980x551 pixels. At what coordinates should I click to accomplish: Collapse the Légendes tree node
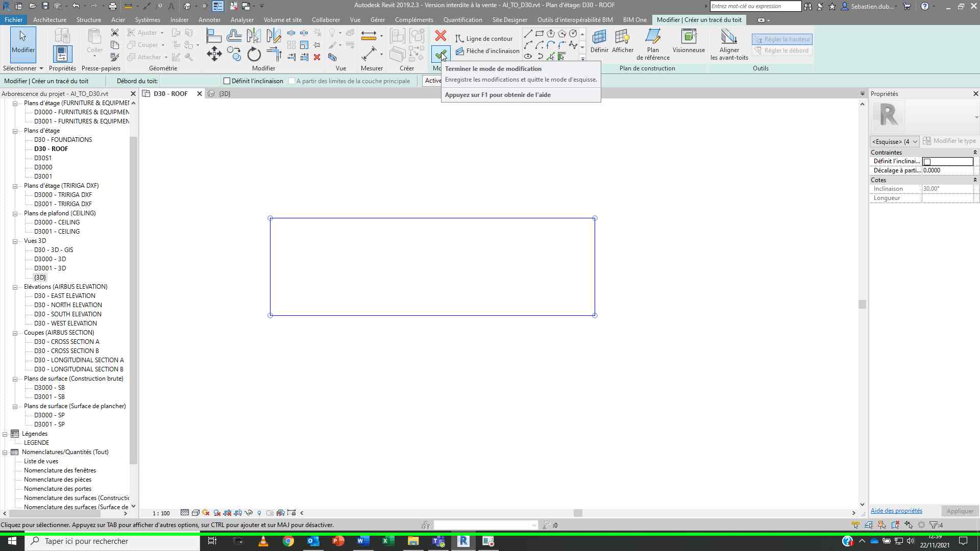(x=5, y=434)
